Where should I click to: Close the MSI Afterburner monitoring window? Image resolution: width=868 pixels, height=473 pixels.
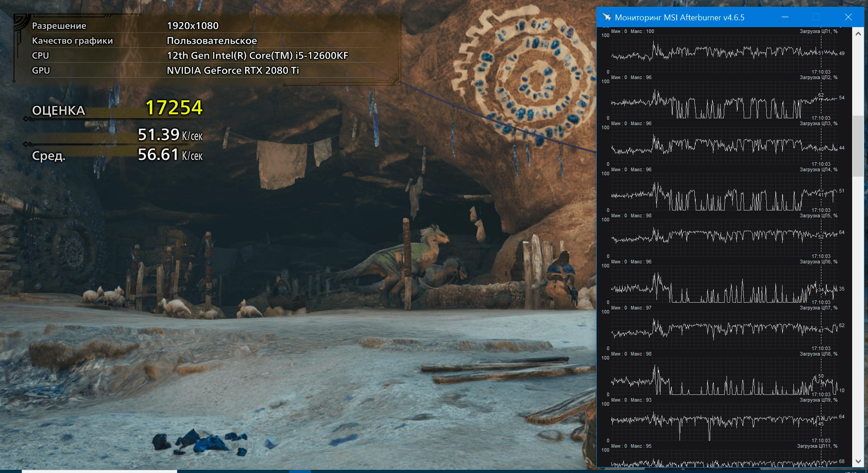coord(848,17)
